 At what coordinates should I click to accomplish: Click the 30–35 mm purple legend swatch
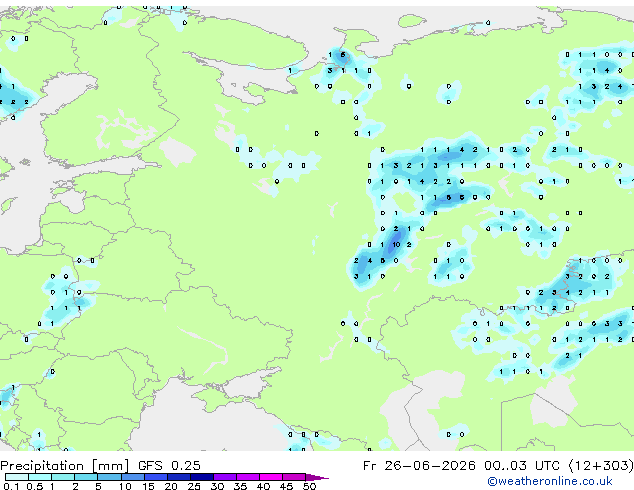[x=225, y=477]
